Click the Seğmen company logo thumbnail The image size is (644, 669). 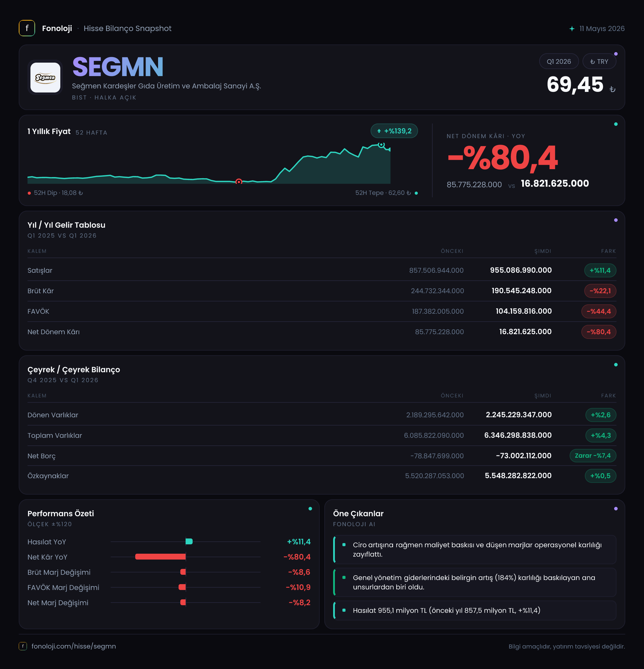[x=45, y=78]
